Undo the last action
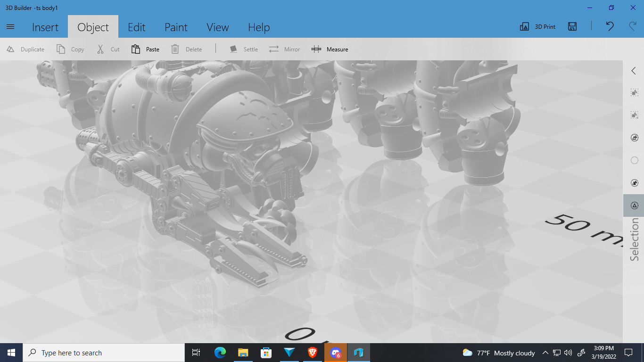The width and height of the screenshot is (644, 362). (x=610, y=26)
